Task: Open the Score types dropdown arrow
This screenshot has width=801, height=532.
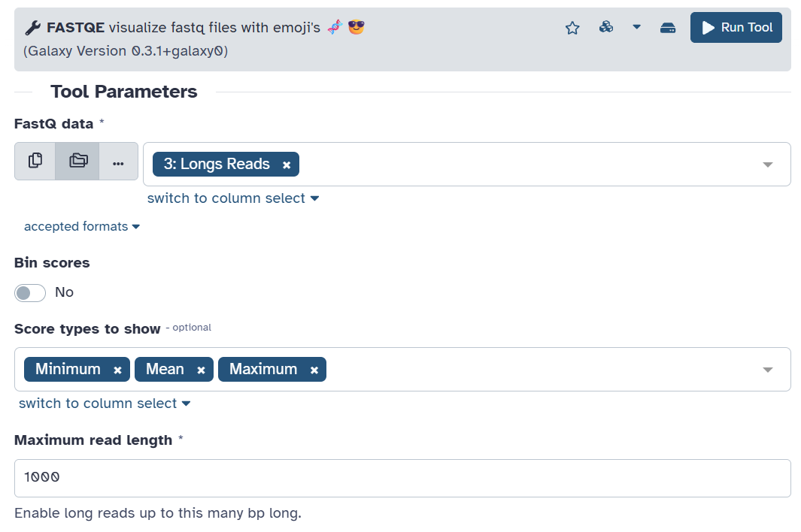Action: tap(767, 370)
